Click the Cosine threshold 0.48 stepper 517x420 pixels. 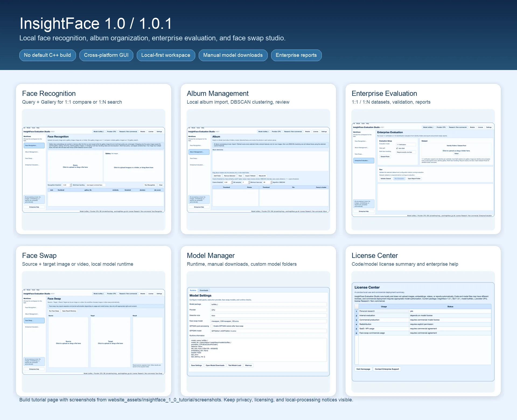228,182
